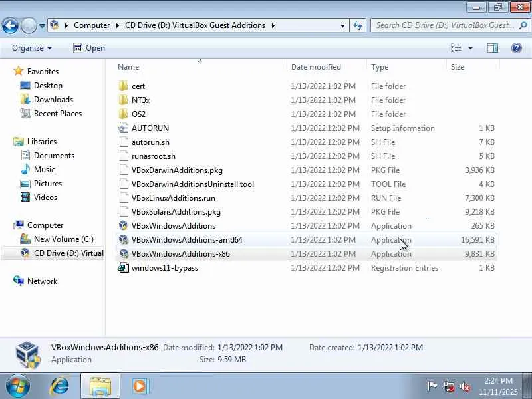The image size is (532, 399).
Task: Select Computer in the navigation pane
Action: 45,225
